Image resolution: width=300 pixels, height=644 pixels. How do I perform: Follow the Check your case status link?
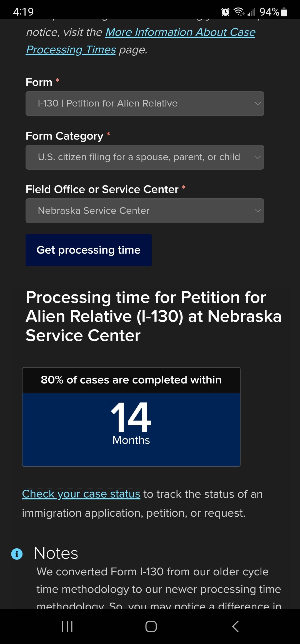pyautogui.click(x=81, y=494)
